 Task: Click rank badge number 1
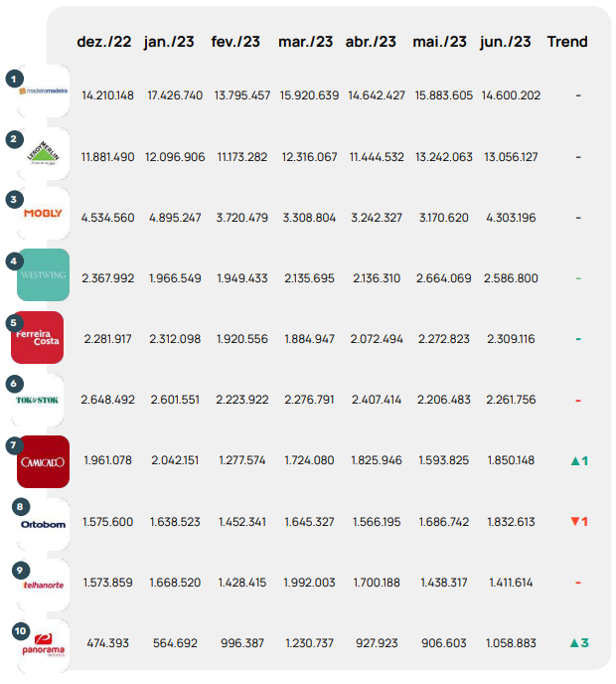(14, 78)
